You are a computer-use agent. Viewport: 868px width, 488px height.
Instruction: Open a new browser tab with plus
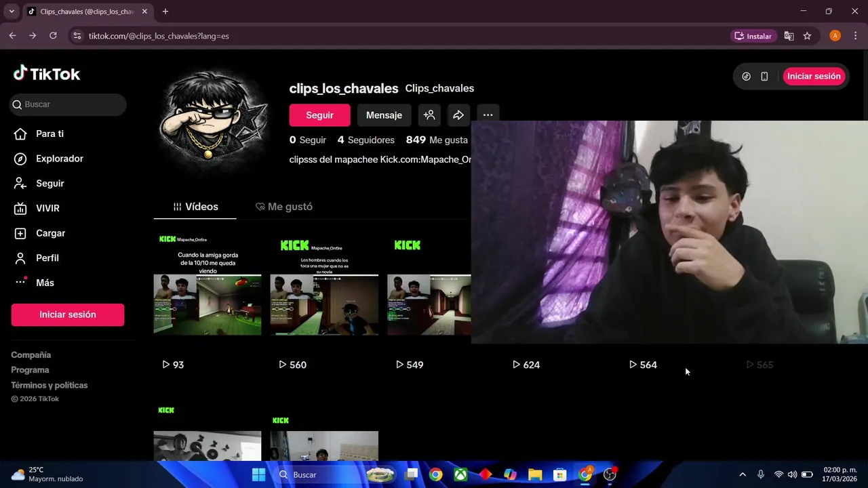(x=165, y=12)
